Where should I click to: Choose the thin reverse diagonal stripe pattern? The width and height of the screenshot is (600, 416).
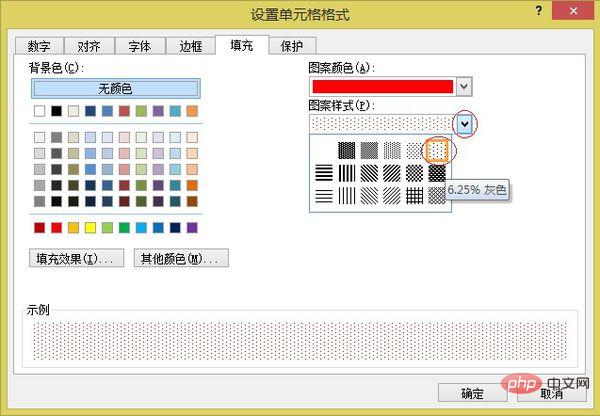[369, 196]
